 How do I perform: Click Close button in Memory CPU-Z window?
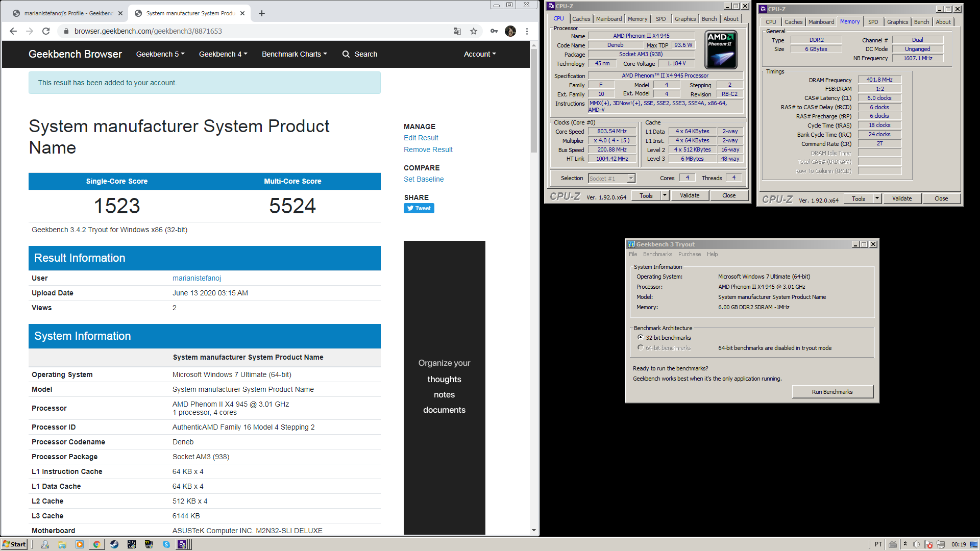(x=941, y=198)
